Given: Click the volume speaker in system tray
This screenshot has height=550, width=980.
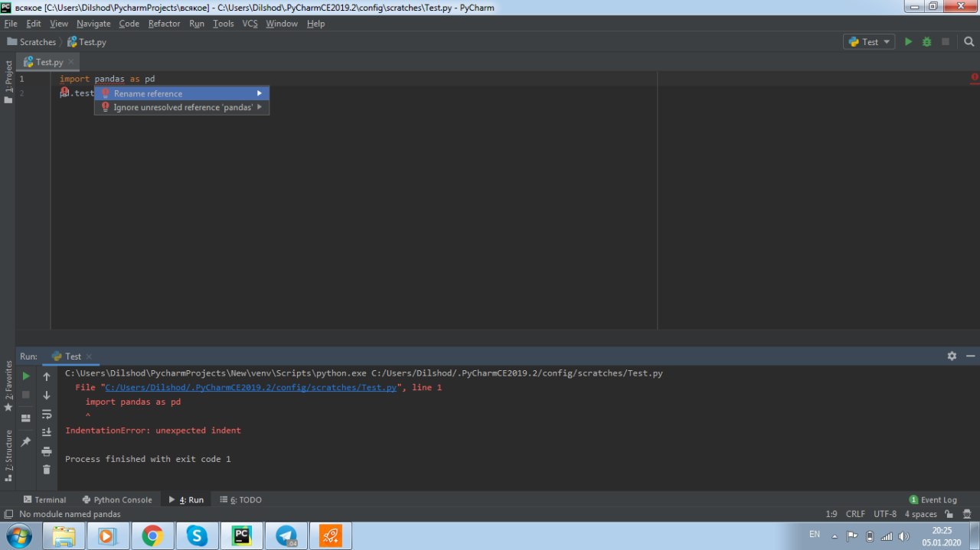Looking at the screenshot, I should click(903, 535).
